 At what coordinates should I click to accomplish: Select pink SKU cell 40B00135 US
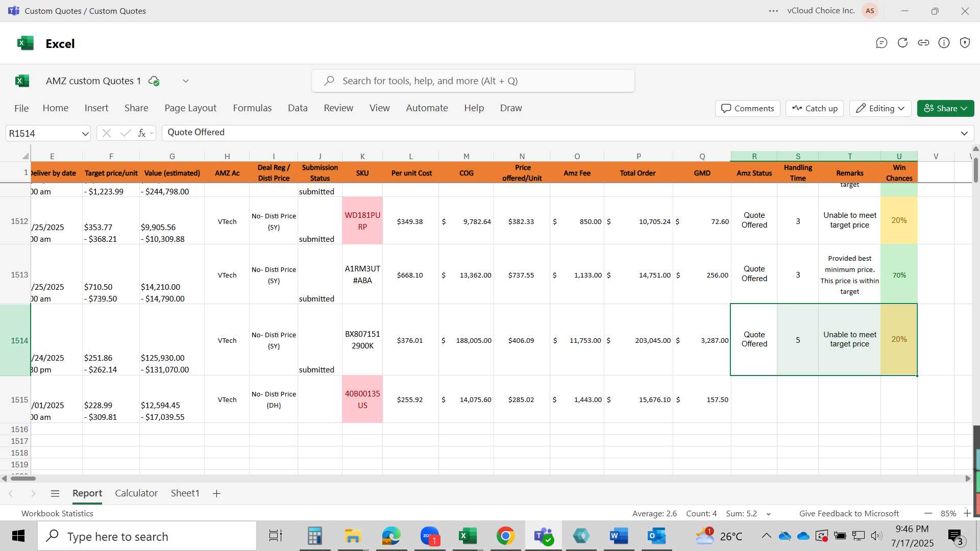point(362,399)
